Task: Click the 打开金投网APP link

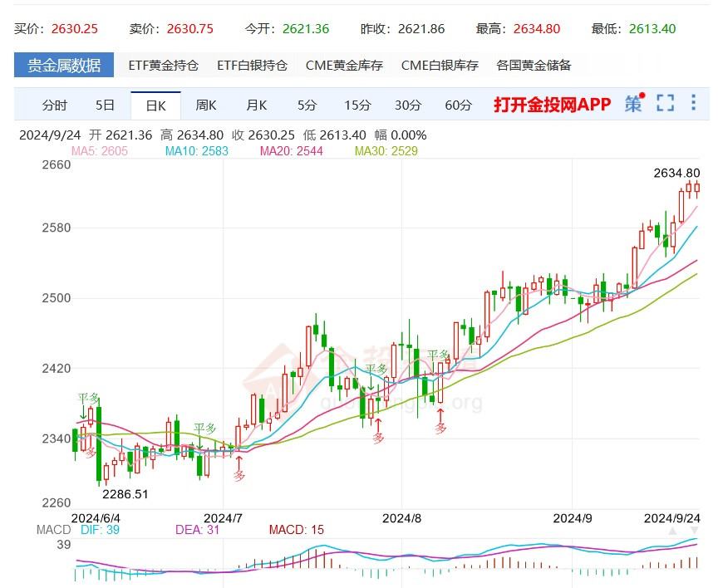Action: pos(552,104)
